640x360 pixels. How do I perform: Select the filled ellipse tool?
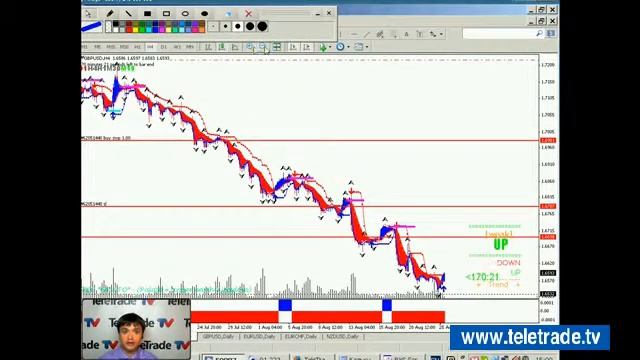click(x=204, y=14)
